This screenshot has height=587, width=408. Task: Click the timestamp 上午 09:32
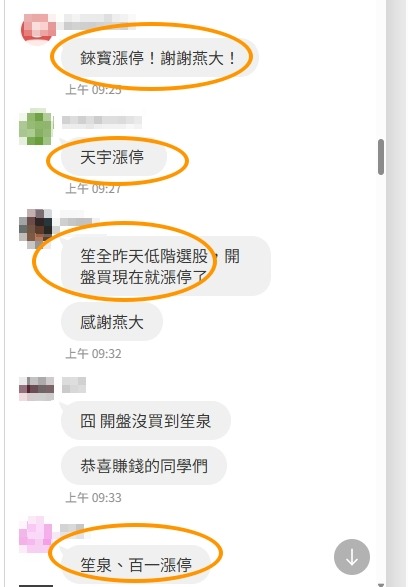pos(94,353)
